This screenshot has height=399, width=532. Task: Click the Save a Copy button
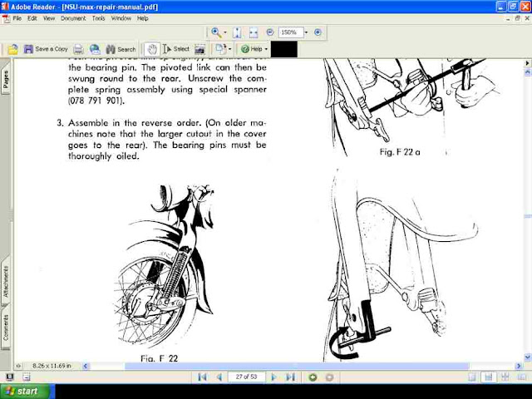(x=46, y=49)
